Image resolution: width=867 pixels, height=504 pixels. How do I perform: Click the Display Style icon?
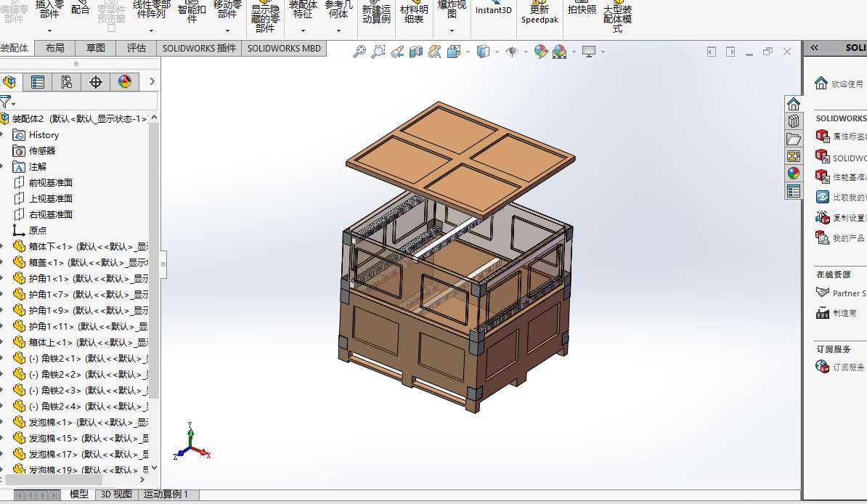click(x=483, y=52)
